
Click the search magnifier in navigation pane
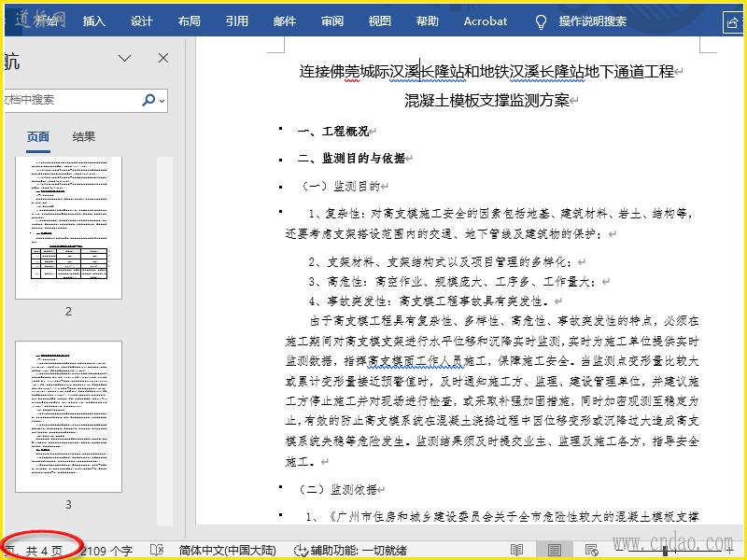click(148, 100)
